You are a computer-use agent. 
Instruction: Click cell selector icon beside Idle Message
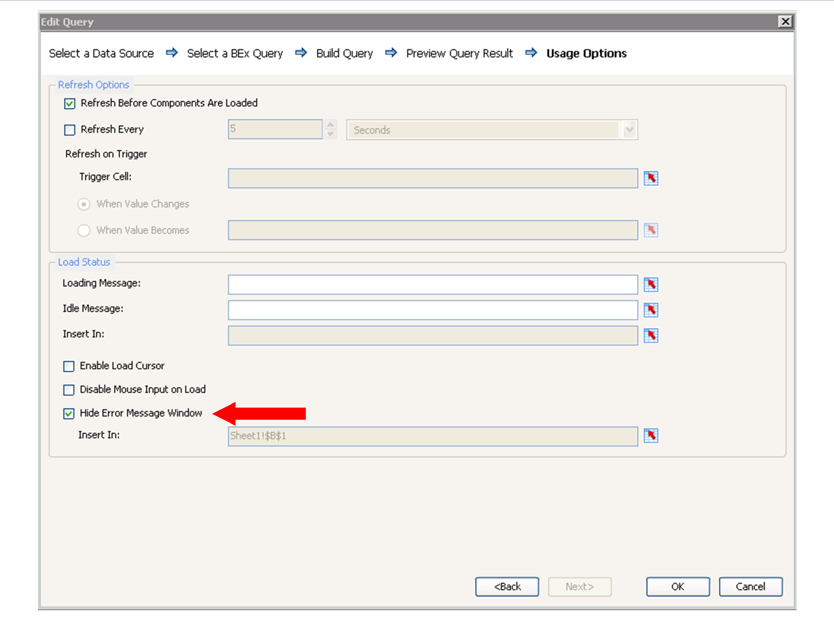[651, 310]
